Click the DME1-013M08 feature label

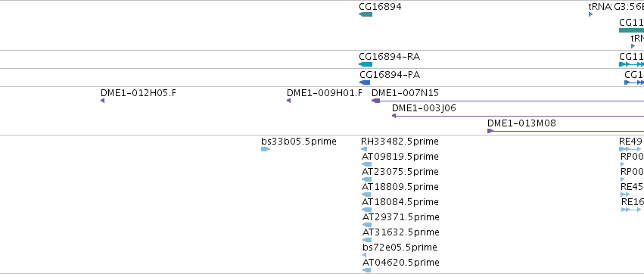click(521, 123)
